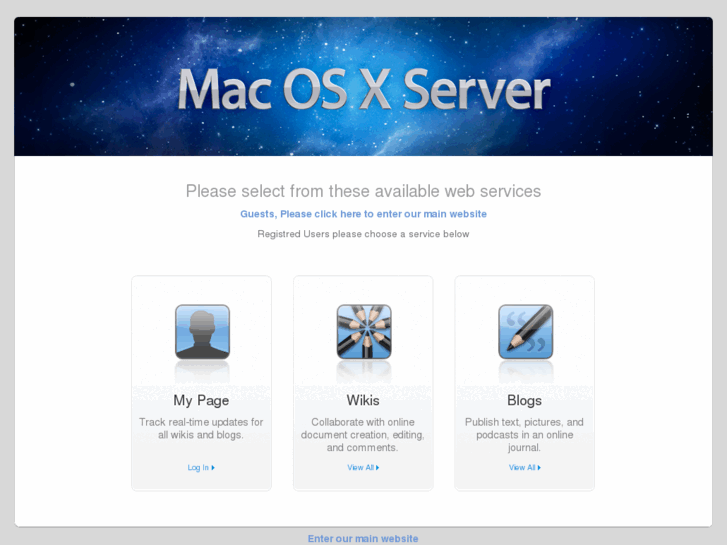Click the Blogs pen and quotes icon
Screen dimensions: 727x545
click(x=525, y=332)
